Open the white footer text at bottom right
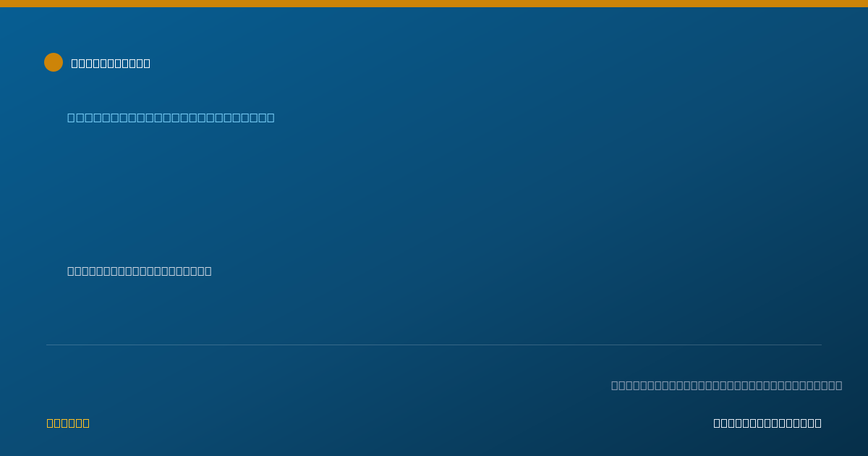 click(767, 423)
